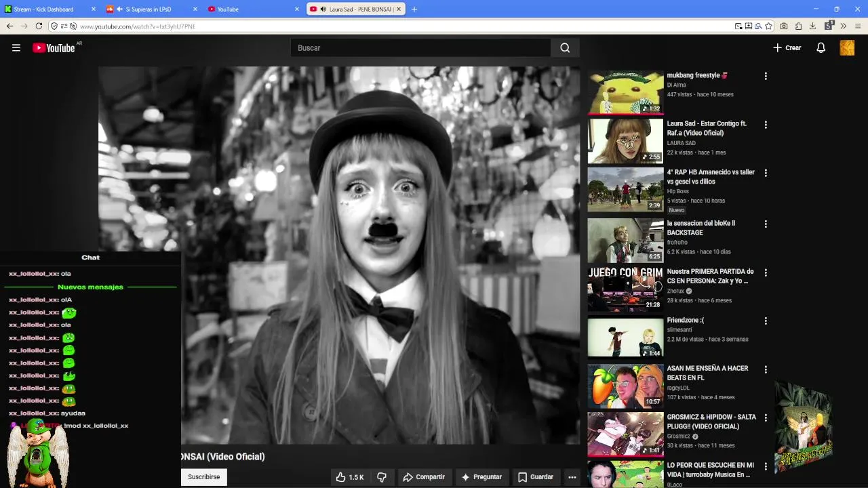Click the search magnifier button
Screen dimensions: 868x488
[x=565, y=48]
